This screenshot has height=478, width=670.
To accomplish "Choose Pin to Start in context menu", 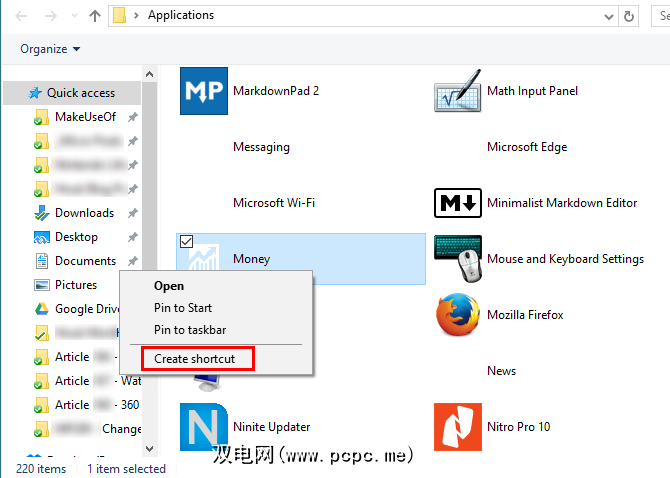I will [183, 308].
